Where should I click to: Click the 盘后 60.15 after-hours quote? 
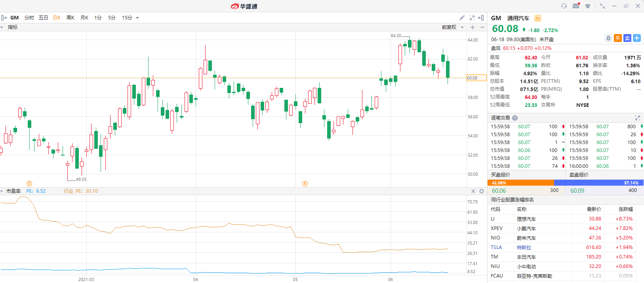click(x=521, y=48)
